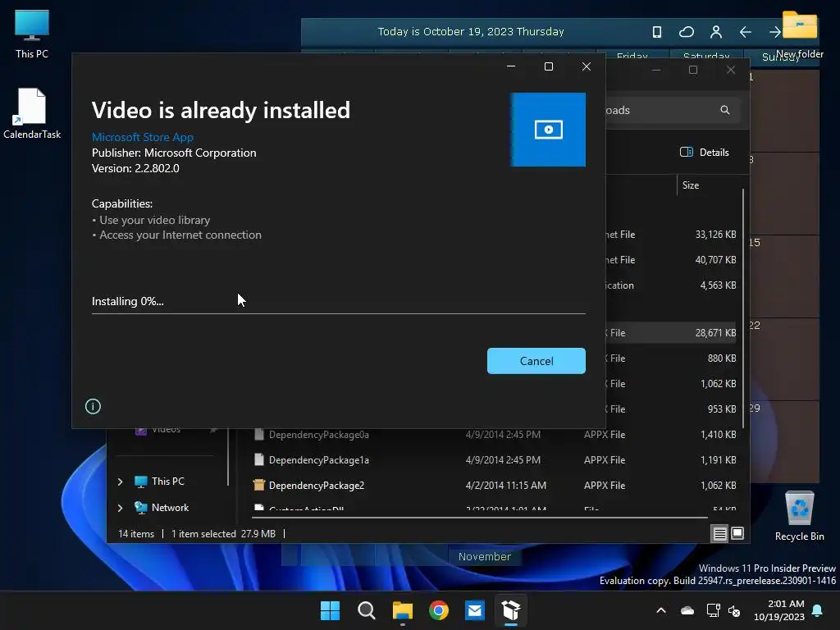Click the Installing 0% progress bar
The image size is (840, 630).
tap(339, 313)
